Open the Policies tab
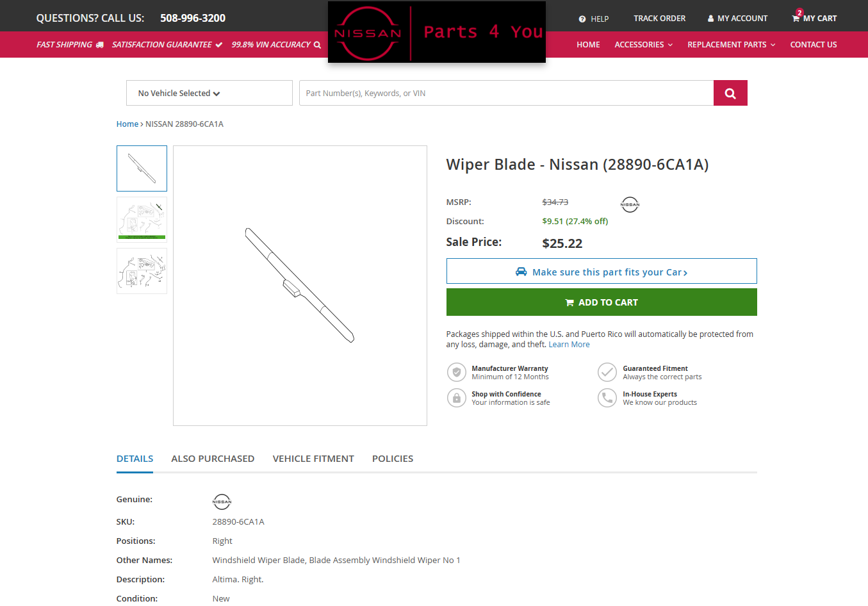This screenshot has height=606, width=868. (x=392, y=459)
